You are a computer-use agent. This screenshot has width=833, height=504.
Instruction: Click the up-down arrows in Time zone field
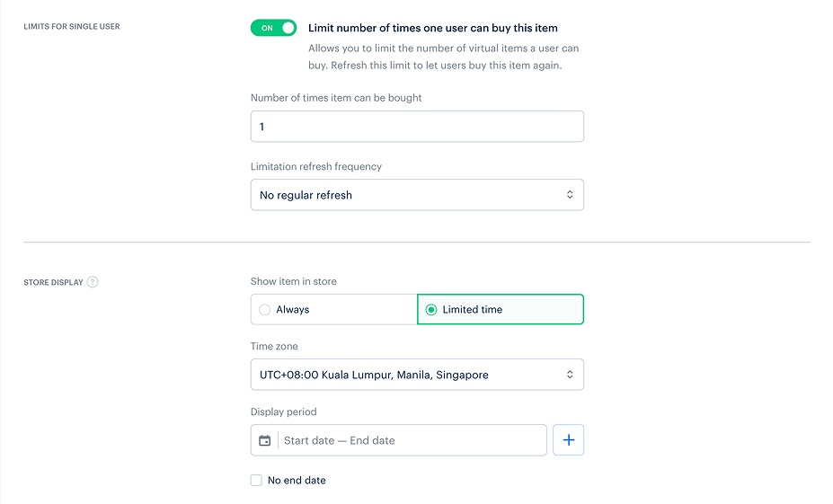[x=569, y=375]
